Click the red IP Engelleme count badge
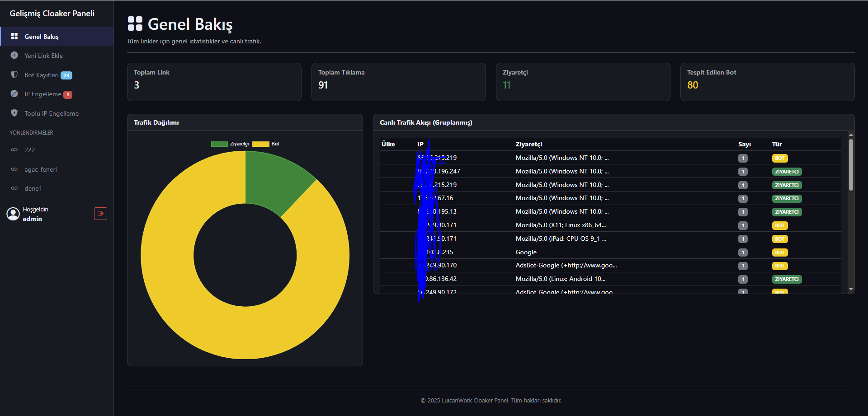 [68, 94]
